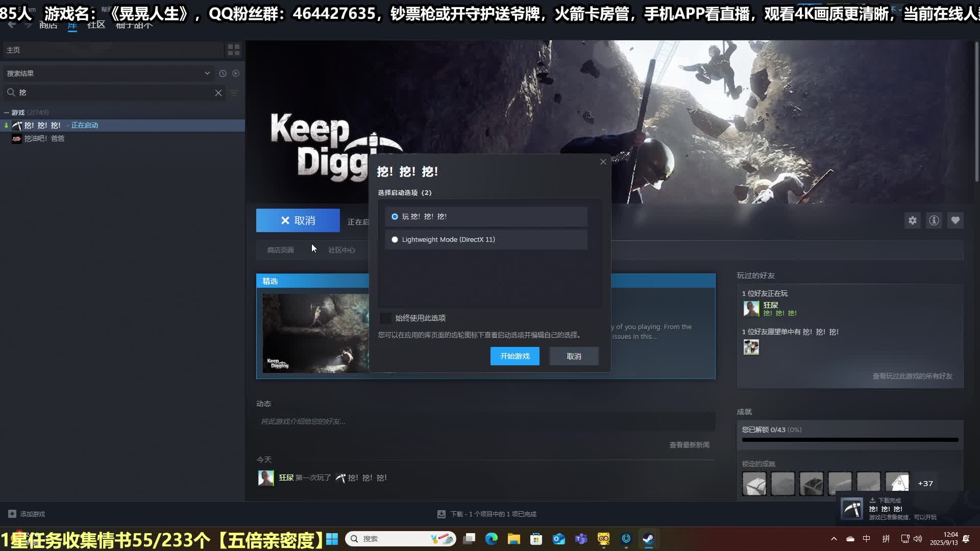
Task: Click the 中 input language indicator
Action: pos(867,539)
